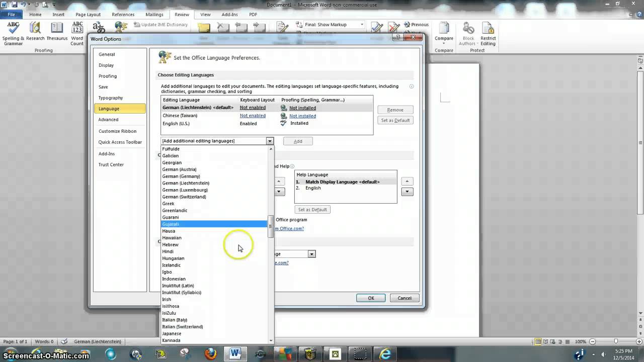
Task: Open Restrict Editing
Action: 488,34
